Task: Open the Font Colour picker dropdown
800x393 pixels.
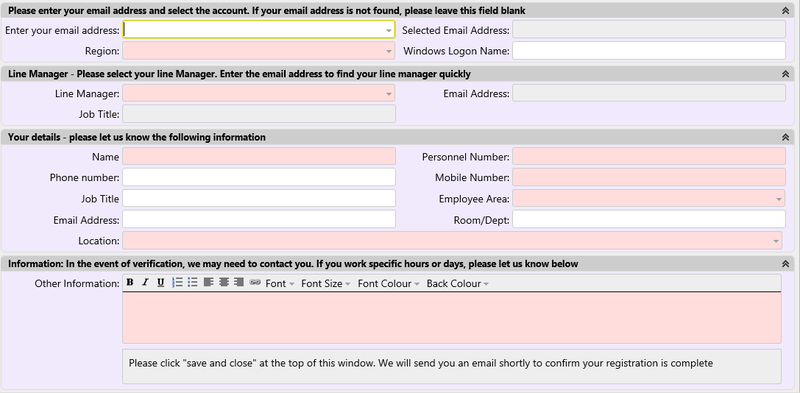Action: [388, 283]
